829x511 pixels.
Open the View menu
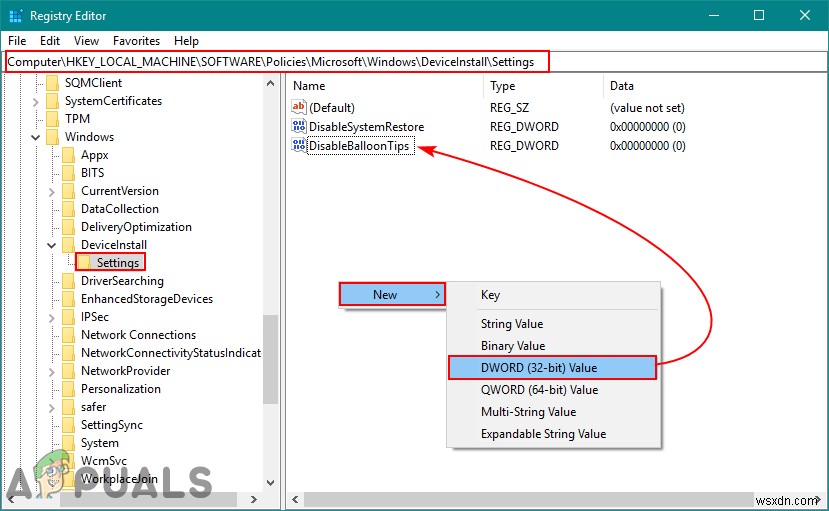point(86,41)
